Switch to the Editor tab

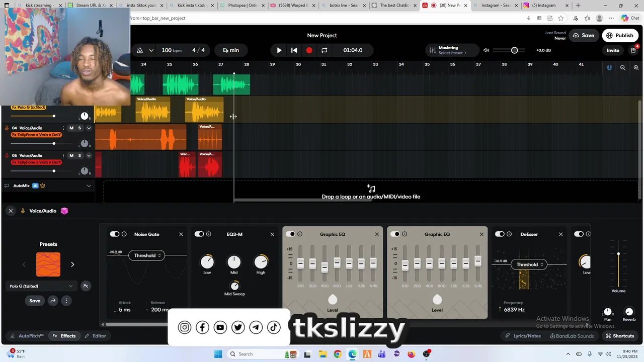click(95, 336)
